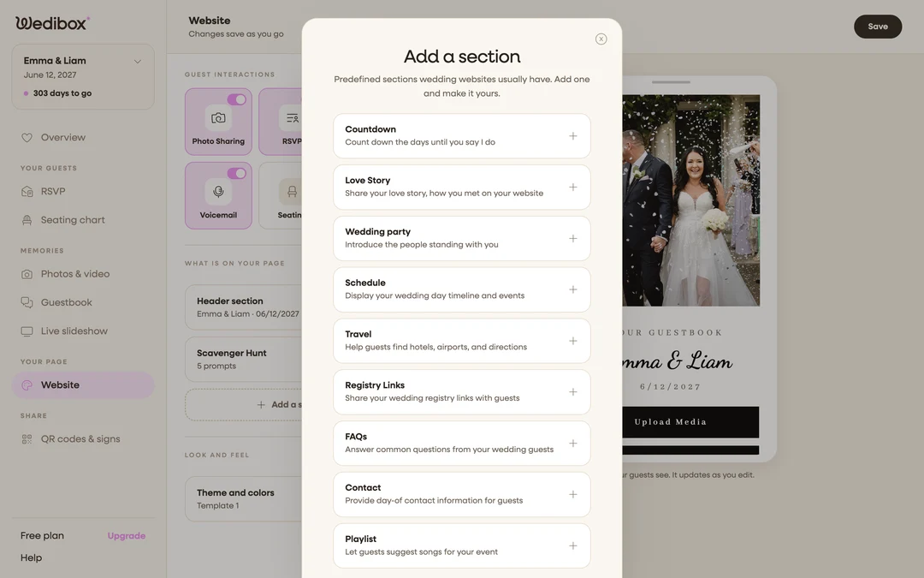Add the Travel section with plus icon
The width and height of the screenshot is (924, 578).
572,341
